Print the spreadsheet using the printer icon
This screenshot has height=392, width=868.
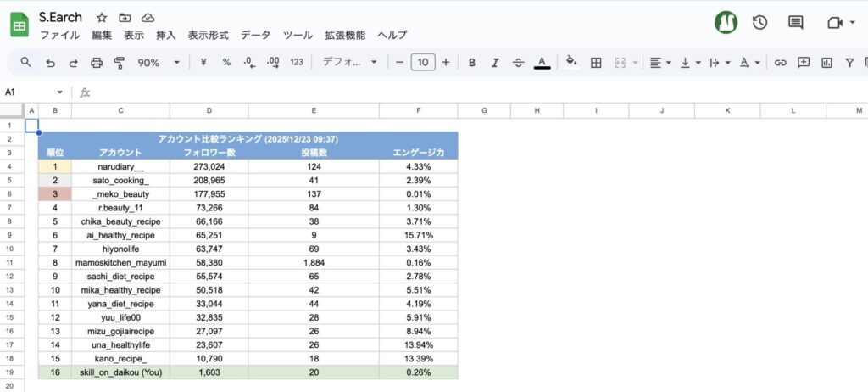(x=97, y=63)
